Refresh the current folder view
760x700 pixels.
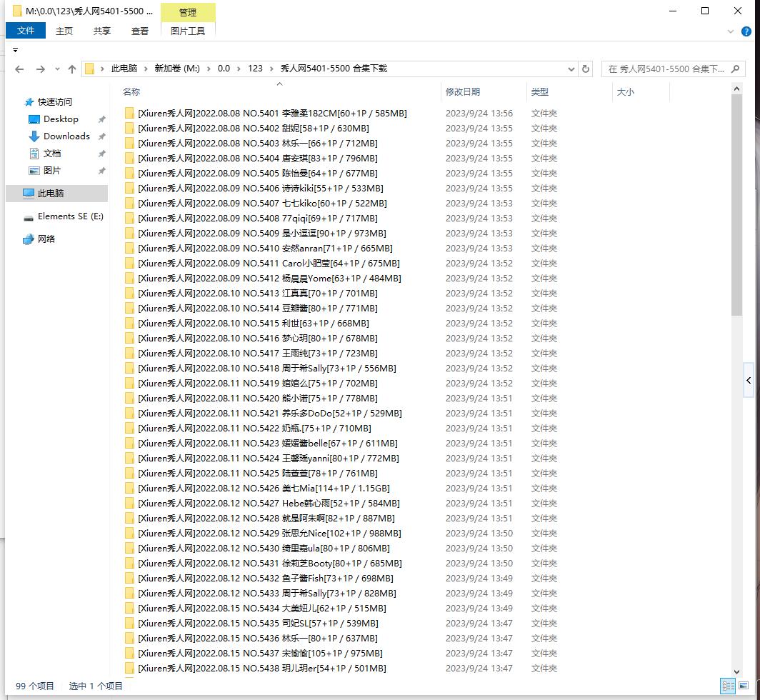(586, 69)
